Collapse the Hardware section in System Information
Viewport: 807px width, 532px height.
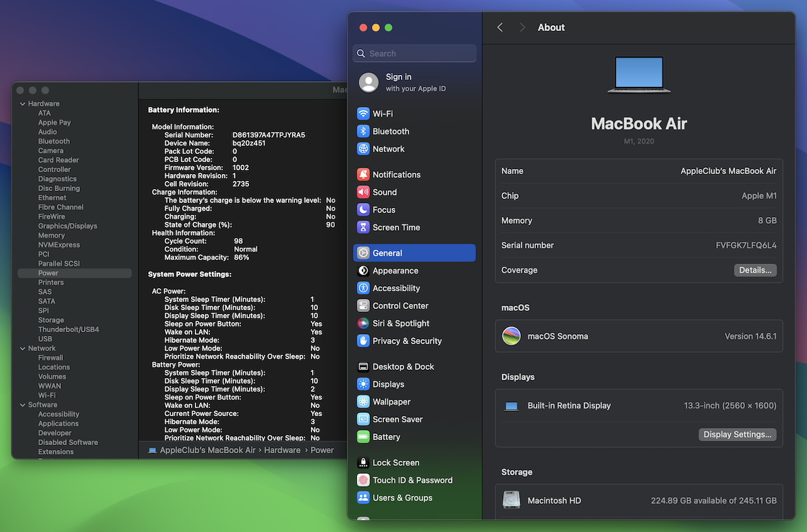tap(23, 104)
